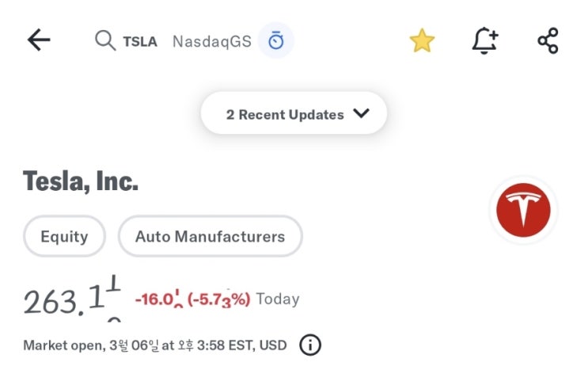The width and height of the screenshot is (588, 381).
Task: Tap the Today period label
Action: pos(278,299)
